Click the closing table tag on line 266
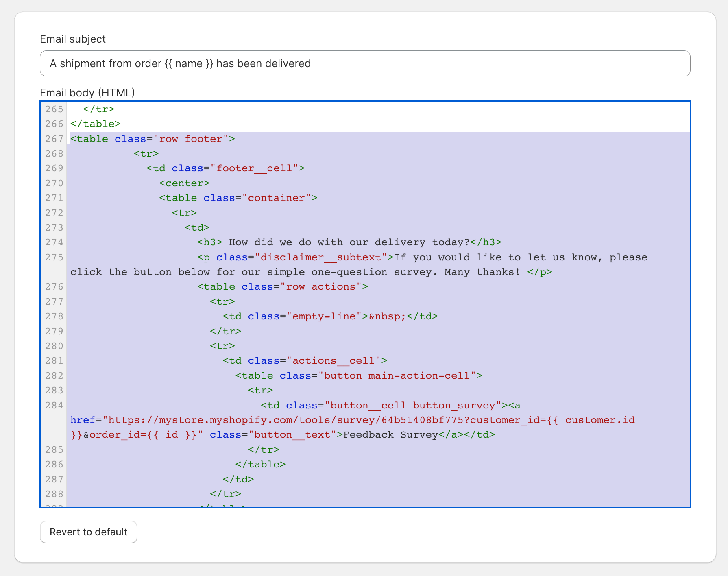 click(96, 124)
